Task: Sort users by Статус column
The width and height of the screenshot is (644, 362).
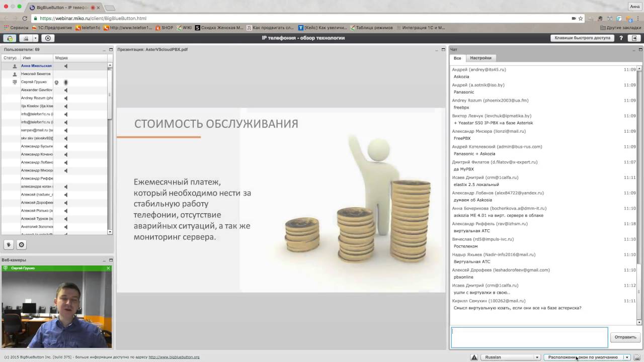Action: pyautogui.click(x=10, y=58)
